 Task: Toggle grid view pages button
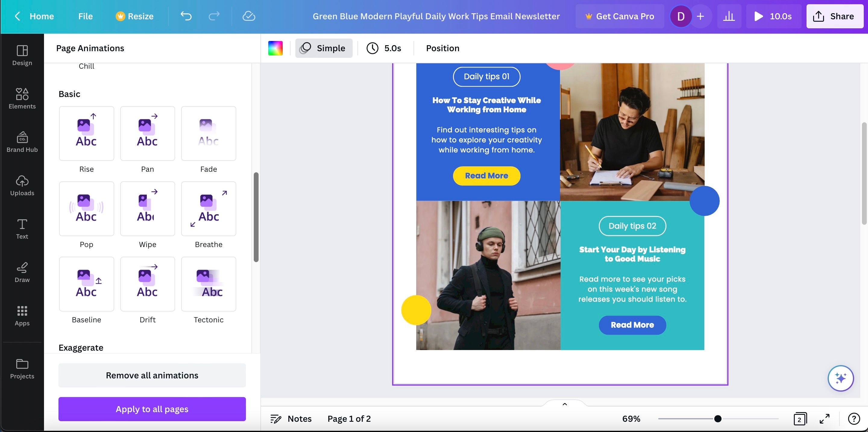(800, 418)
